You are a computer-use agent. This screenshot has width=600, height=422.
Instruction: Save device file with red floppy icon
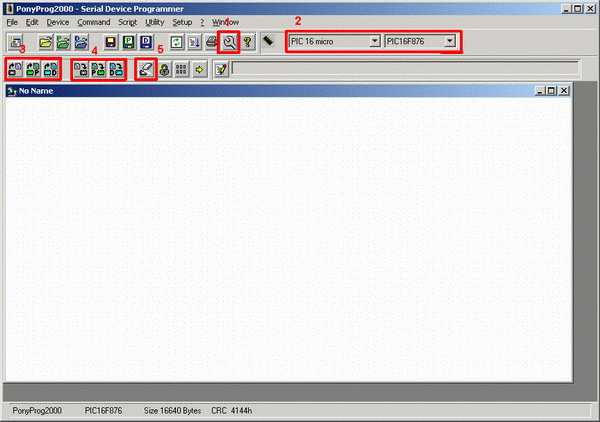tap(111, 42)
